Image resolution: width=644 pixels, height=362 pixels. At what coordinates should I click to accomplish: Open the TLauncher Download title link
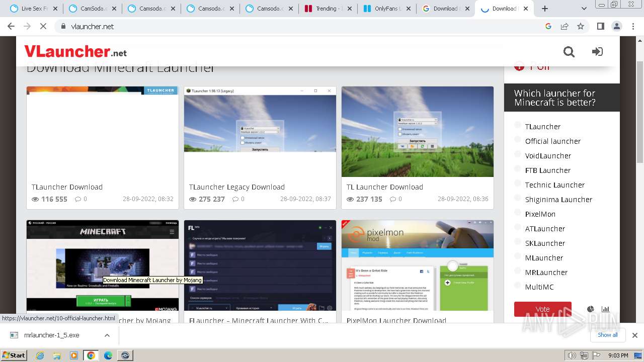coord(67,187)
